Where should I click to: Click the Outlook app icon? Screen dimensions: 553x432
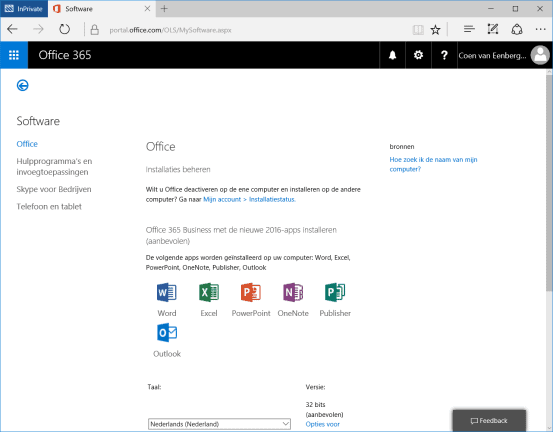pyautogui.click(x=167, y=333)
